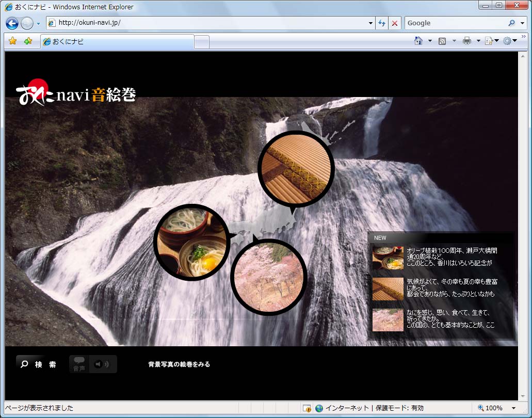
Task: Expand the Home button dropdown arrow
Action: 430,41
